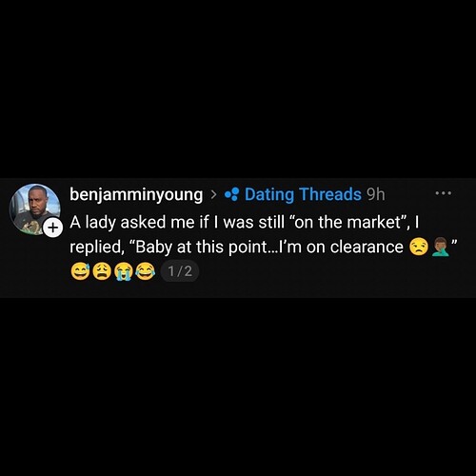The width and height of the screenshot is (476, 476).
Task: Open benjamminyoung's profile picture
Action: (x=35, y=209)
